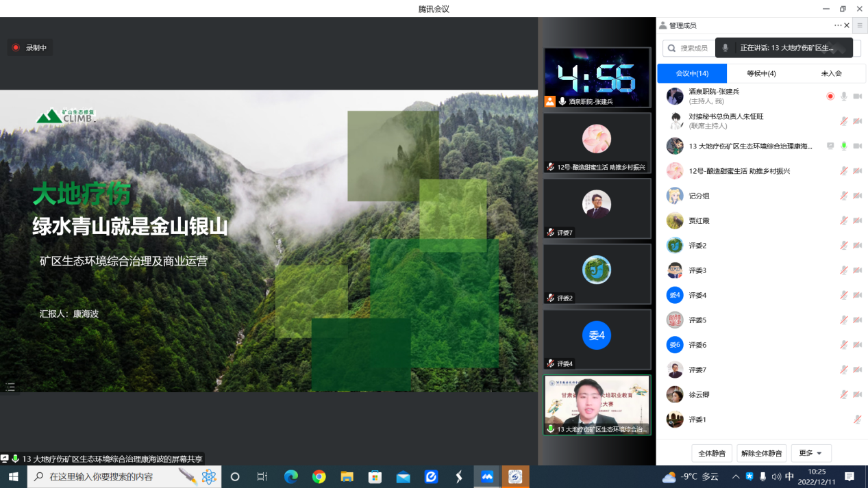Click the screen sharing icon for participant 13
The width and height of the screenshot is (868, 488).
[830, 146]
